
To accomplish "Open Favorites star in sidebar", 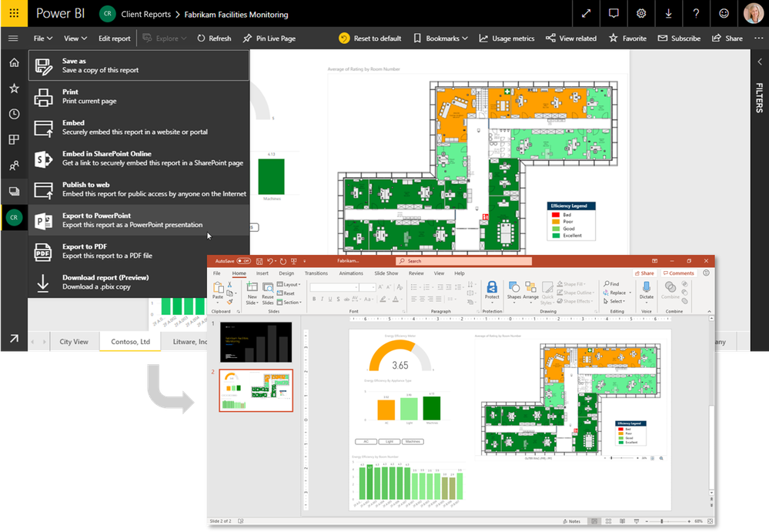I will [x=14, y=89].
